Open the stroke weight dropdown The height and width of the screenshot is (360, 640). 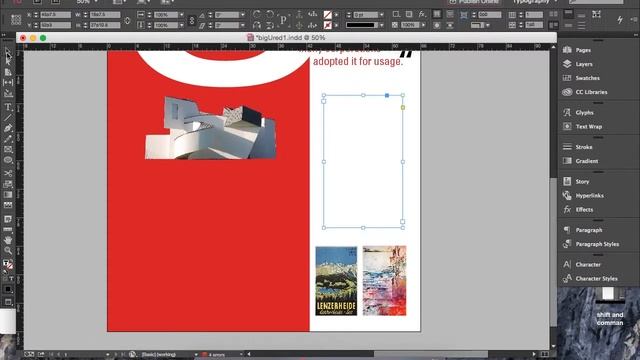(x=382, y=15)
